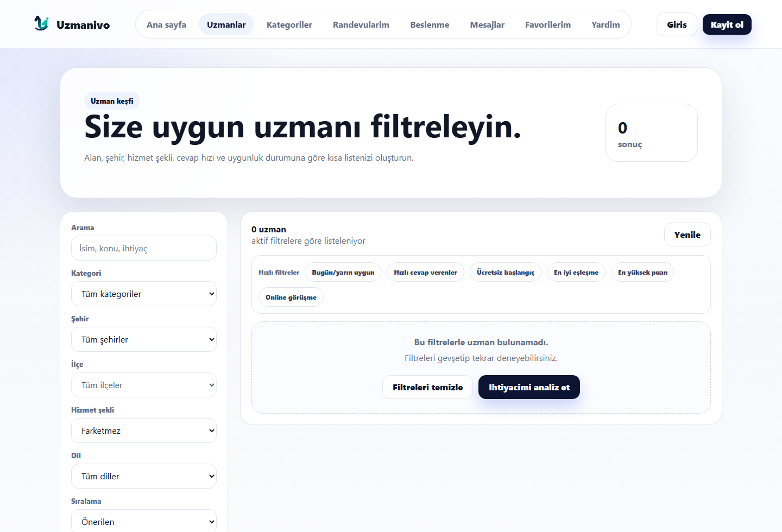Open the Tüm diller language dropdown
This screenshot has width=782, height=532.
coord(144,476)
